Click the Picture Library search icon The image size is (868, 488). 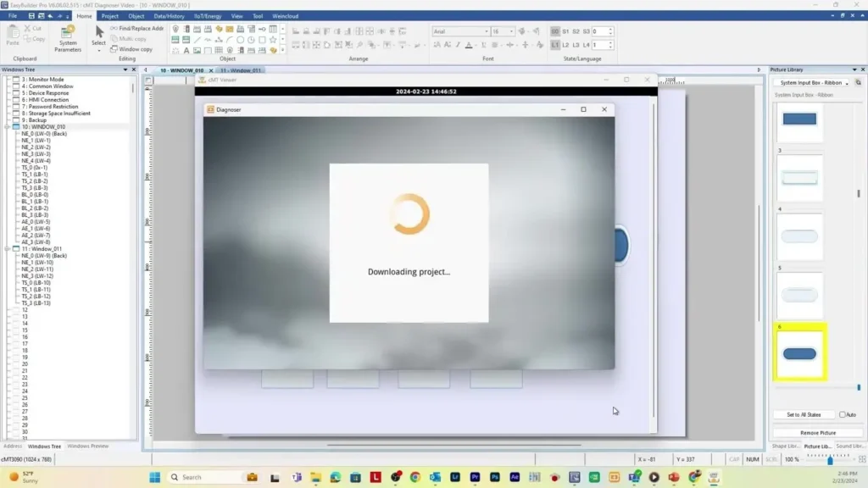tap(858, 82)
